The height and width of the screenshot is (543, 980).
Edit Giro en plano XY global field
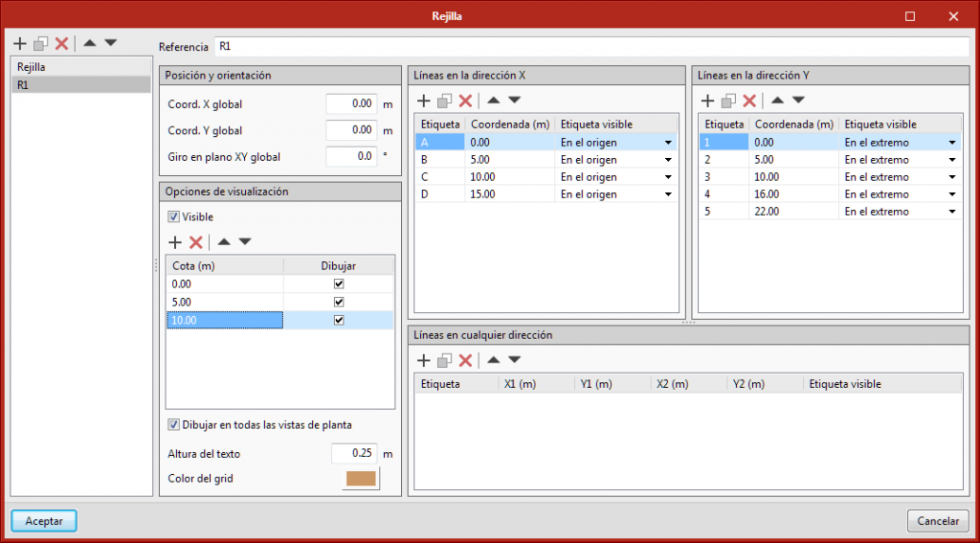tap(351, 157)
